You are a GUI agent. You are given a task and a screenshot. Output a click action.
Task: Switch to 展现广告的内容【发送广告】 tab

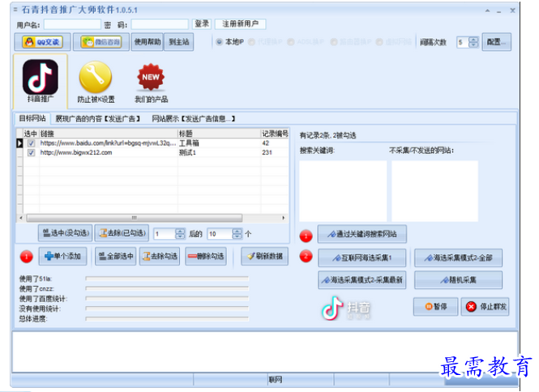(98, 119)
